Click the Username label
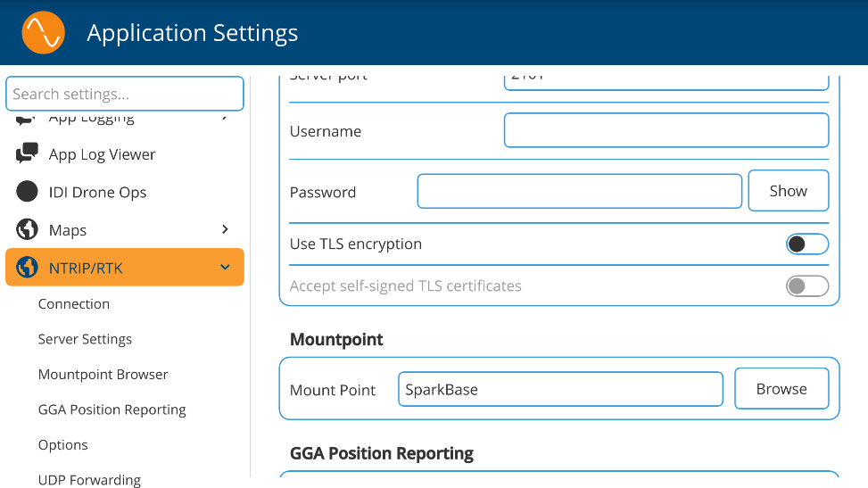The width and height of the screenshot is (868, 488). click(x=326, y=131)
